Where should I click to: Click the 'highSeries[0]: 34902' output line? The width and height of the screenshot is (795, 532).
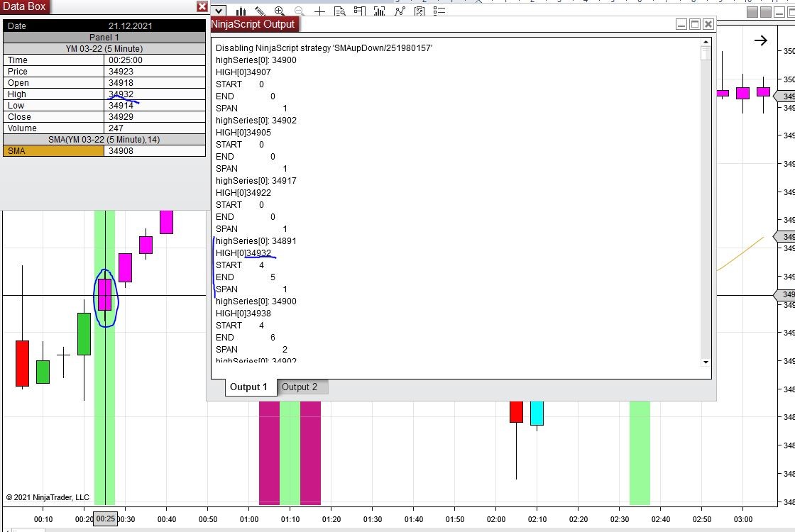(256, 121)
